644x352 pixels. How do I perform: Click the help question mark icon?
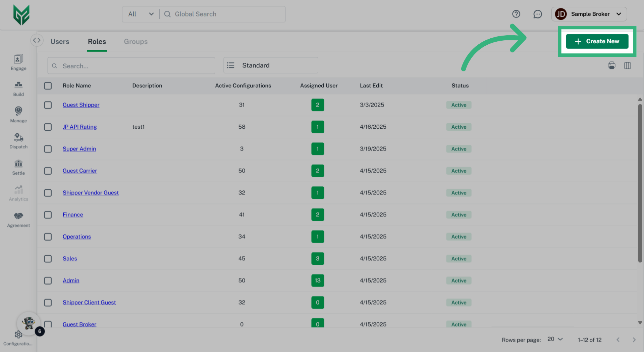pyautogui.click(x=516, y=14)
